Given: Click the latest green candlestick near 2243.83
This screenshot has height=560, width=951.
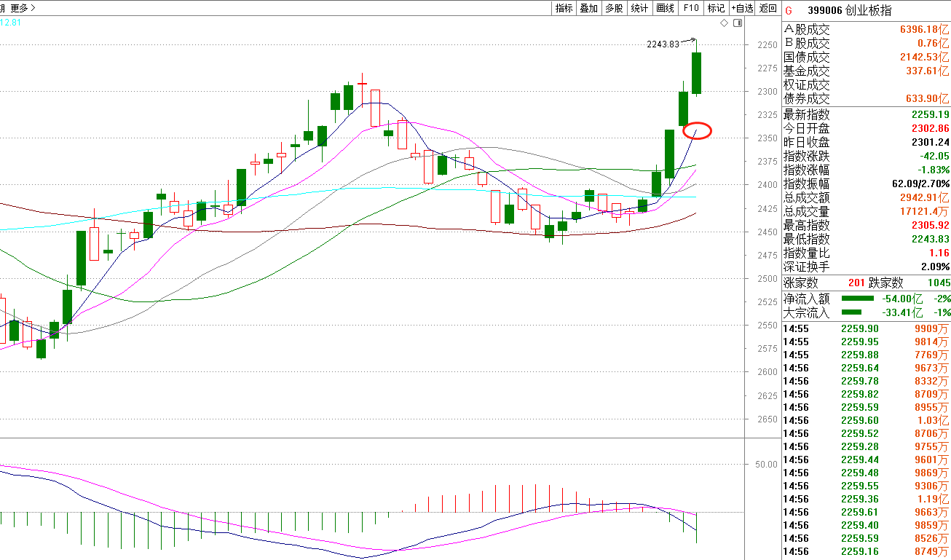Looking at the screenshot, I should [x=697, y=73].
